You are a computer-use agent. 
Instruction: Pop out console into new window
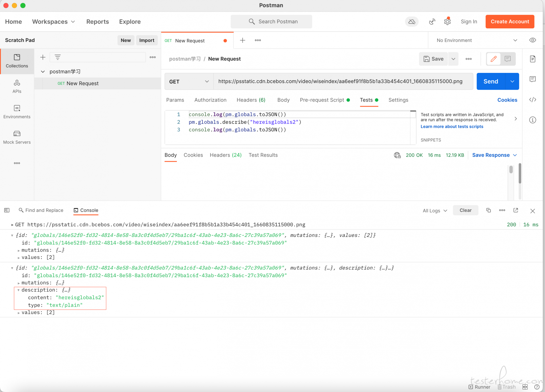pyautogui.click(x=516, y=210)
